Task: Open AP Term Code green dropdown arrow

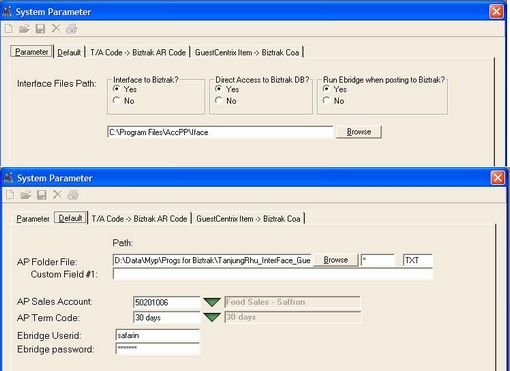Action: [x=212, y=317]
